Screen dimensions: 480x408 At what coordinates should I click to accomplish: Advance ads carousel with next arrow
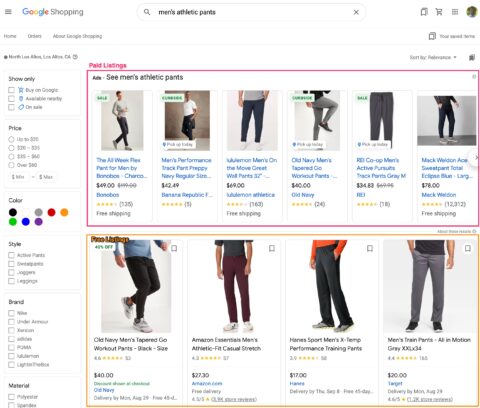pos(476,157)
